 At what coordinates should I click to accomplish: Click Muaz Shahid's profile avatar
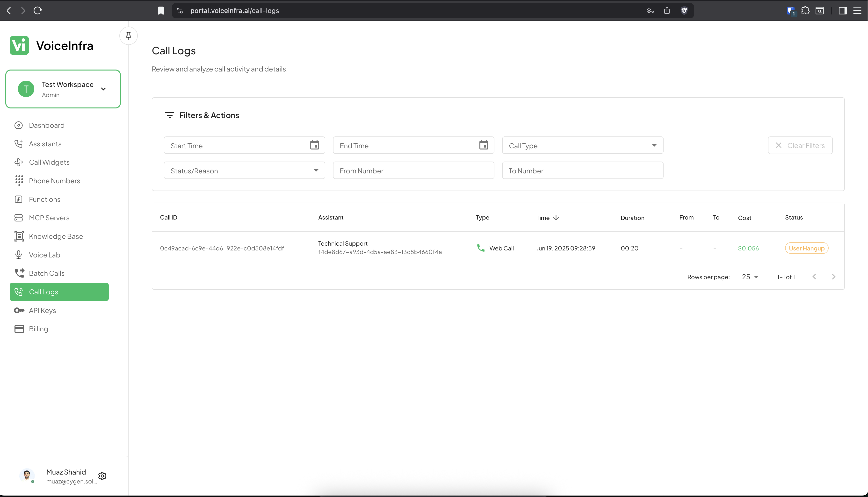tap(27, 476)
